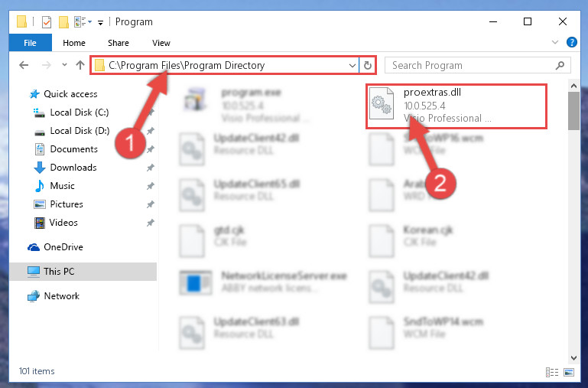Click the Search Program input field
Image resolution: width=588 pixels, height=388 pixels.
(x=473, y=66)
